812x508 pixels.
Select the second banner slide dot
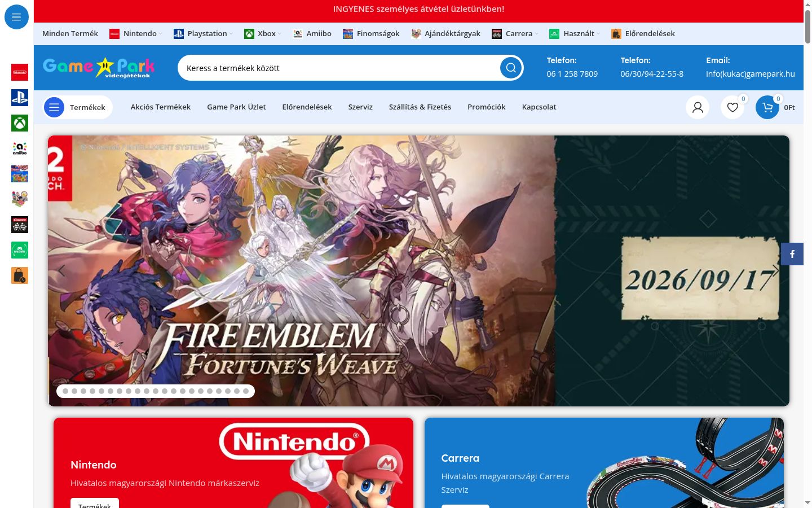[x=74, y=391]
